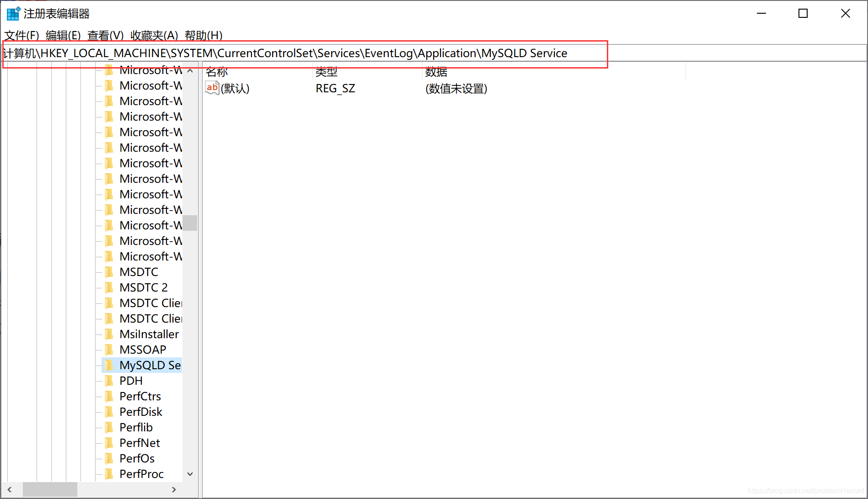The image size is (868, 499).
Task: Select the Perflib key
Action: pos(136,428)
